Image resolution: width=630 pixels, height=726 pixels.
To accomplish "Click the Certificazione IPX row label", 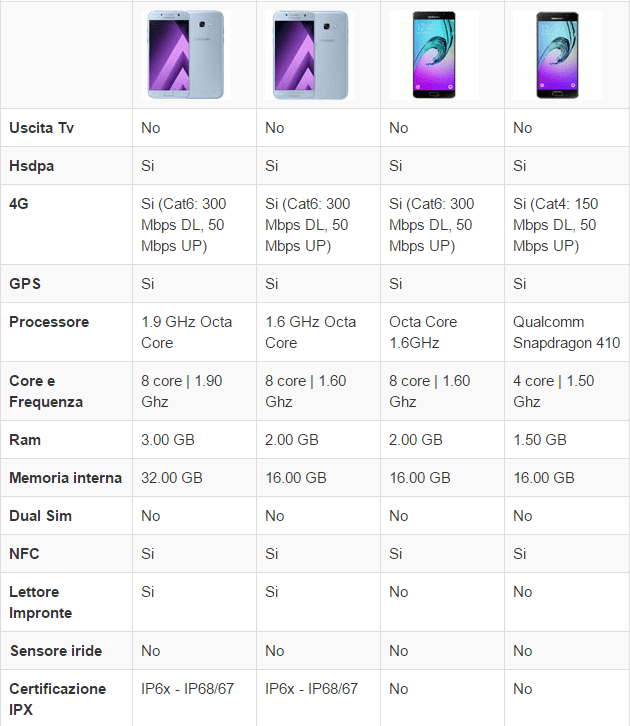I will (x=58, y=699).
